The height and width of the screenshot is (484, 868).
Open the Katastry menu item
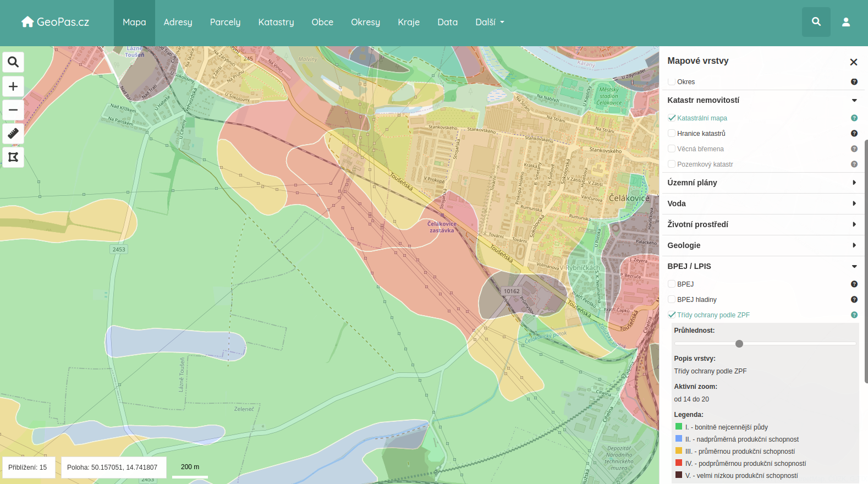(276, 22)
